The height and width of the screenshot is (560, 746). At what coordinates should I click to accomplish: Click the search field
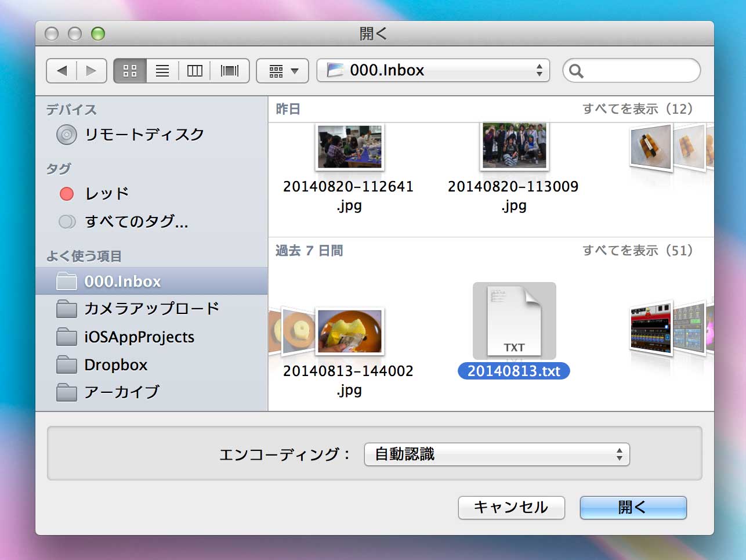[x=632, y=71]
